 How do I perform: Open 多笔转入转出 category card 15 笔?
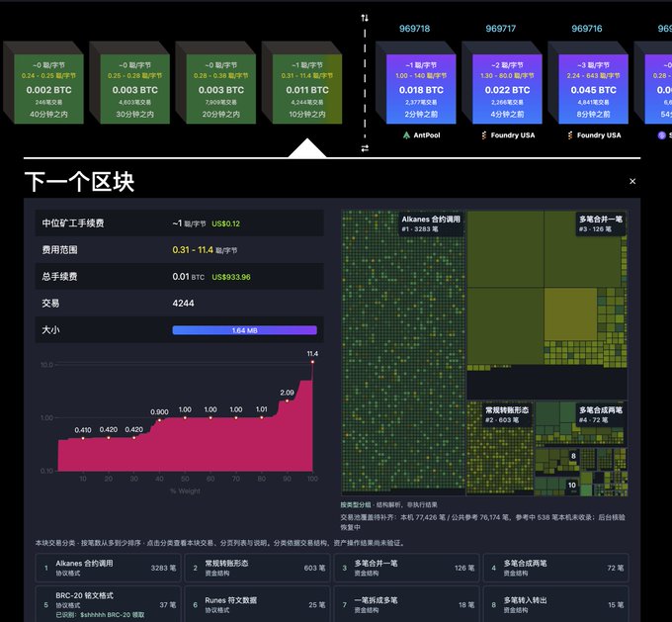click(x=555, y=604)
